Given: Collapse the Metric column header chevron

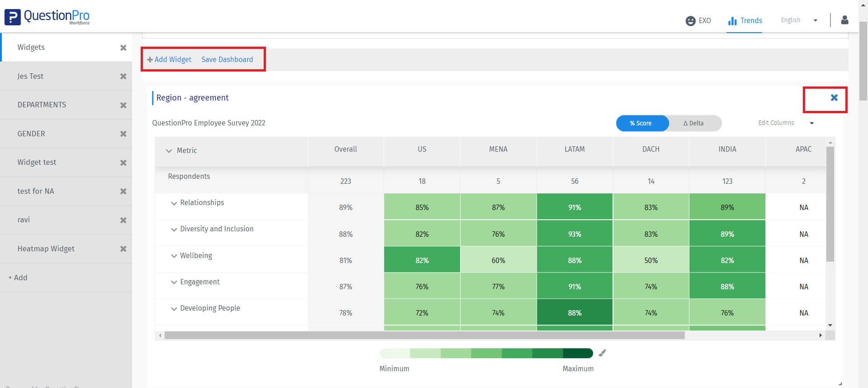Looking at the screenshot, I should point(169,151).
